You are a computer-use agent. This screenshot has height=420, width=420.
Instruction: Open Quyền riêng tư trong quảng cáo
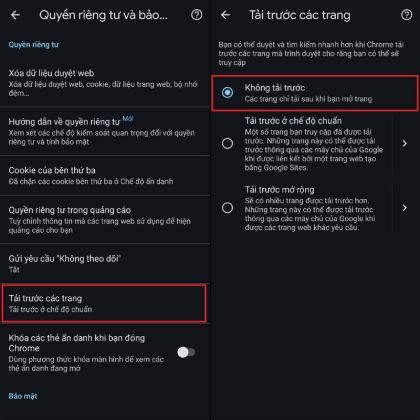105,219
